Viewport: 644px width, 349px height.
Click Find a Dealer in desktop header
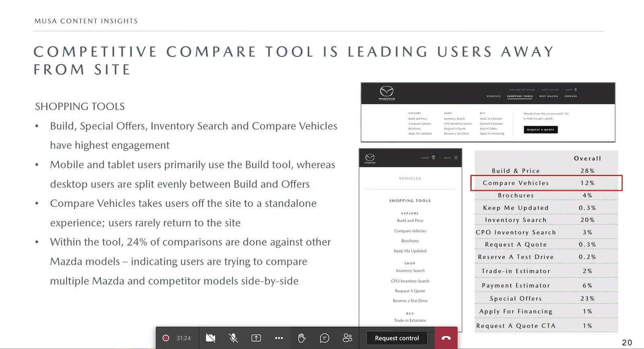pos(550,90)
